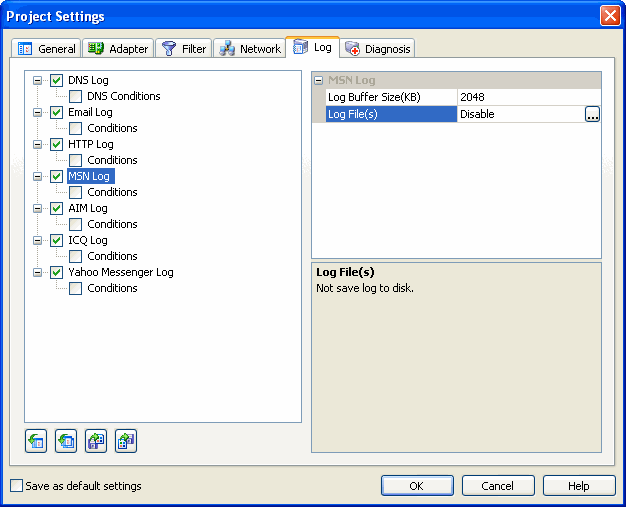Confirm settings with the OK button
The height and width of the screenshot is (507, 626).
point(417,485)
